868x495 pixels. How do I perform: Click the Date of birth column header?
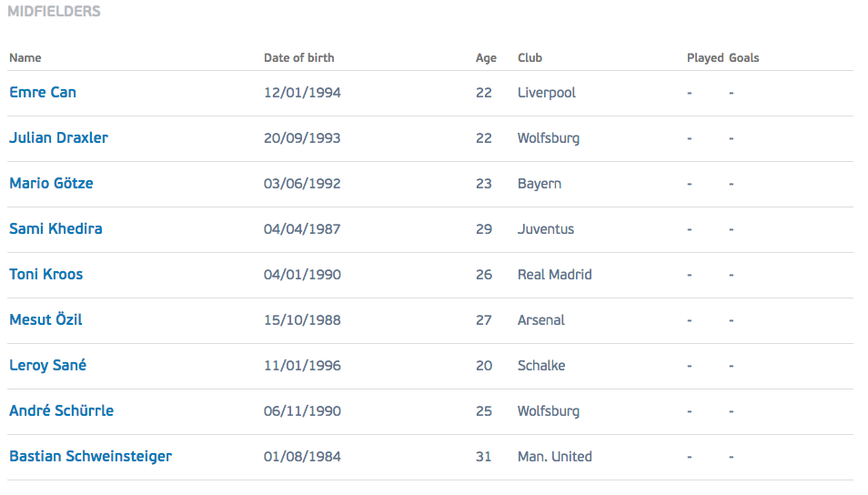[299, 57]
